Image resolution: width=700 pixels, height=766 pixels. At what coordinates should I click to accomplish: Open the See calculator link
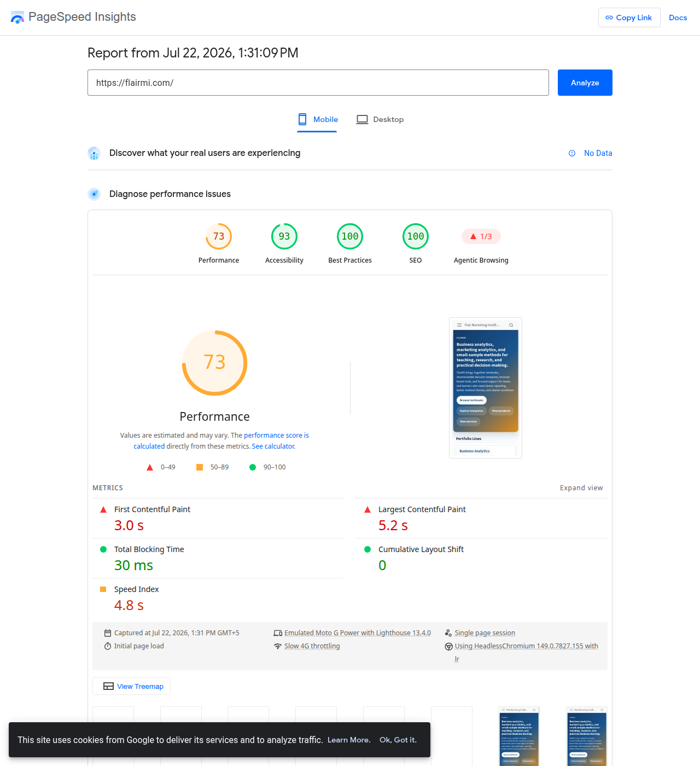click(x=273, y=446)
